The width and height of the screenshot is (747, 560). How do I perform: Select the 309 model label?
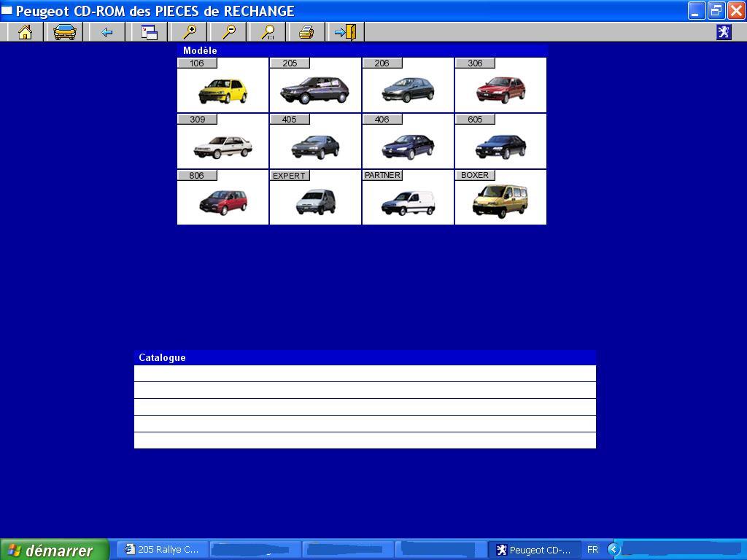click(197, 119)
